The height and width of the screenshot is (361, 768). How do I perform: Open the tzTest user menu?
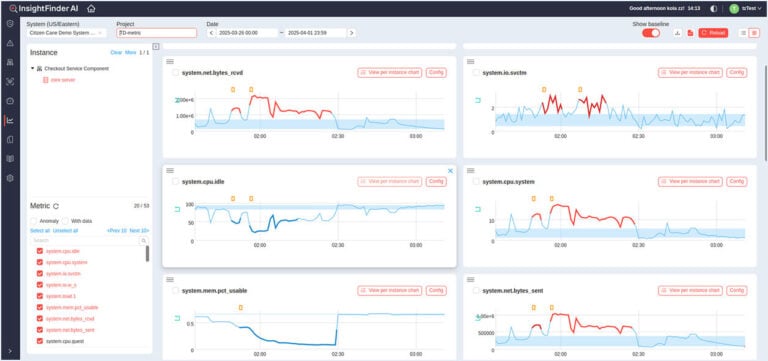coord(751,8)
